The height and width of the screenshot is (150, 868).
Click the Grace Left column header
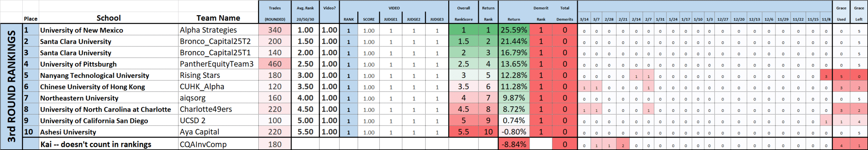point(859,14)
